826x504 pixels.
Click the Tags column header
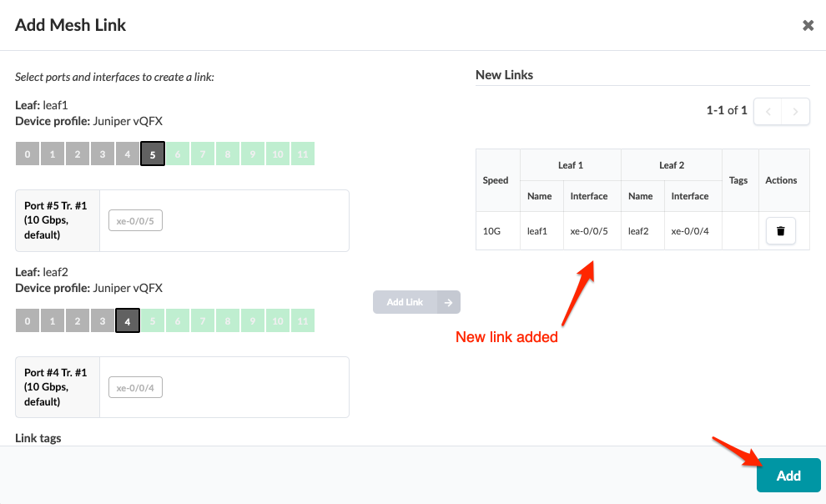[738, 180]
